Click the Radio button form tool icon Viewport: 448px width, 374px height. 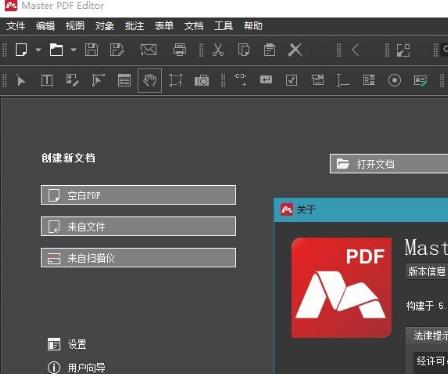click(394, 80)
